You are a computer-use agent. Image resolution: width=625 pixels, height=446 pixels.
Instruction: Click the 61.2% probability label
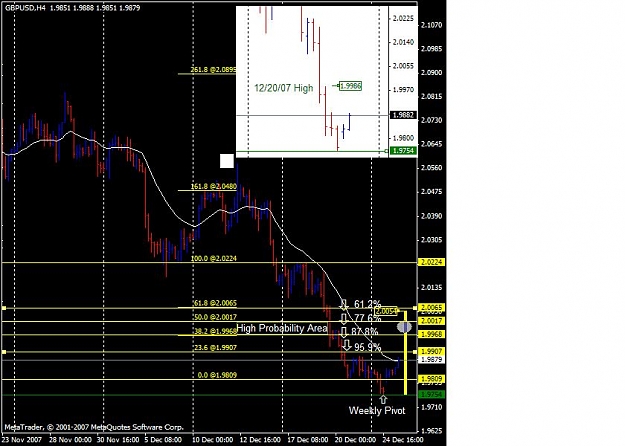pyautogui.click(x=368, y=305)
